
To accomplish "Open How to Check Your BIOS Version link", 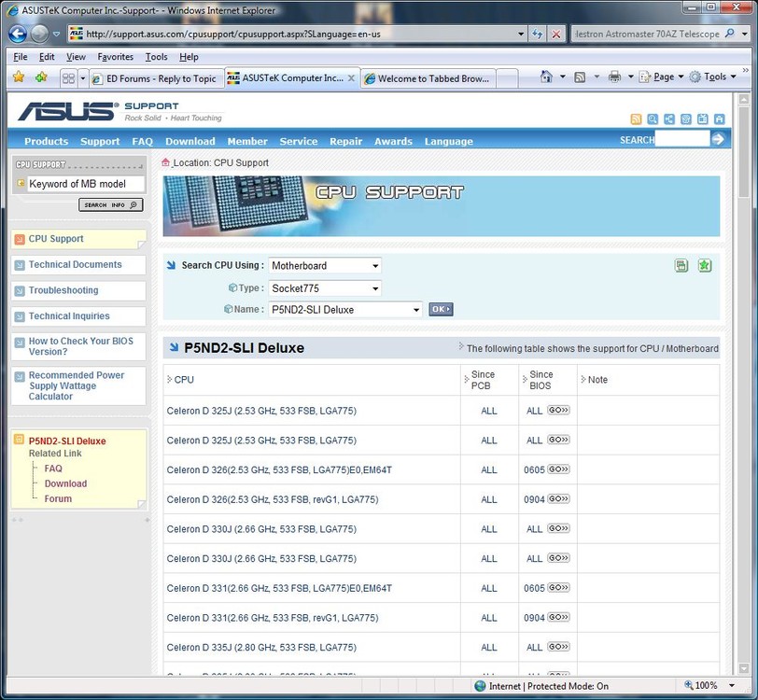I will 80,346.
